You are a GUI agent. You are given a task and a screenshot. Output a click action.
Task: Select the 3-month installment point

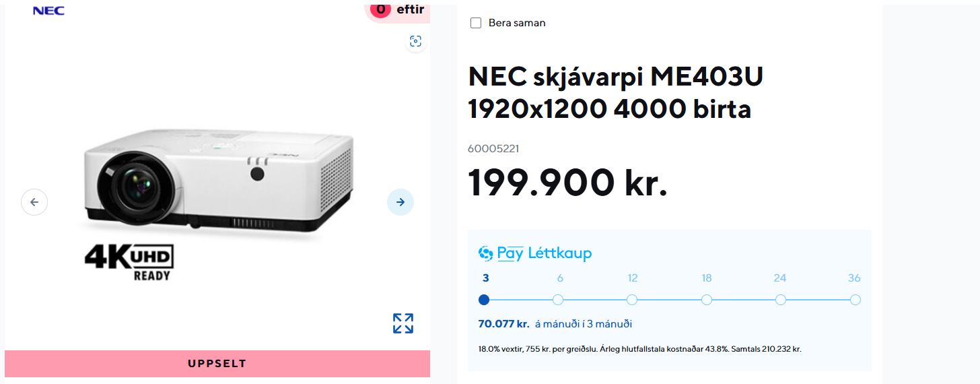point(484,300)
